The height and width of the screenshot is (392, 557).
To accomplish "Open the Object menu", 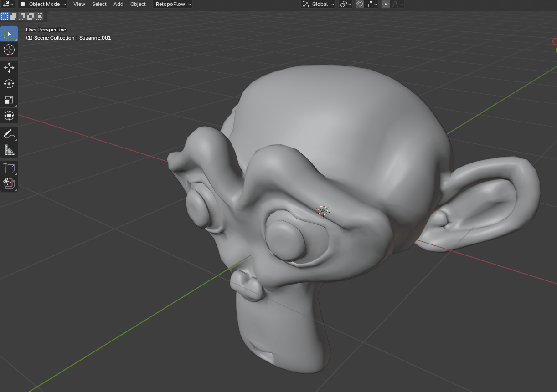I will [138, 4].
